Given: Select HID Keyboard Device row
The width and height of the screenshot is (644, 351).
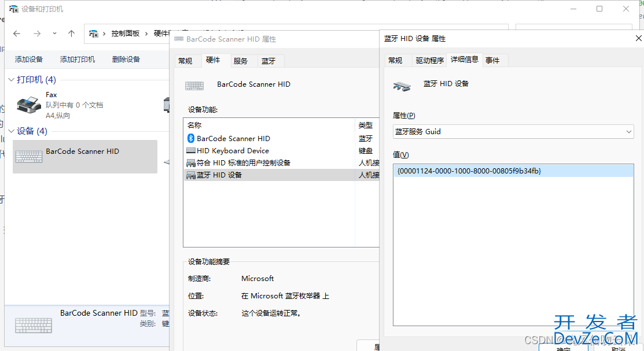Looking at the screenshot, I should pos(281,151).
